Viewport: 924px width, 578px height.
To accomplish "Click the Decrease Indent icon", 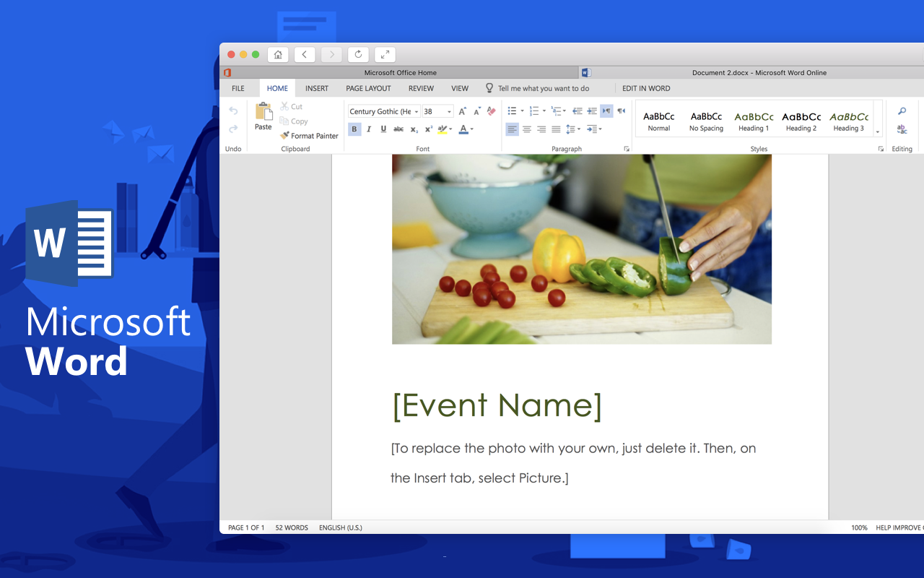I will [577, 111].
